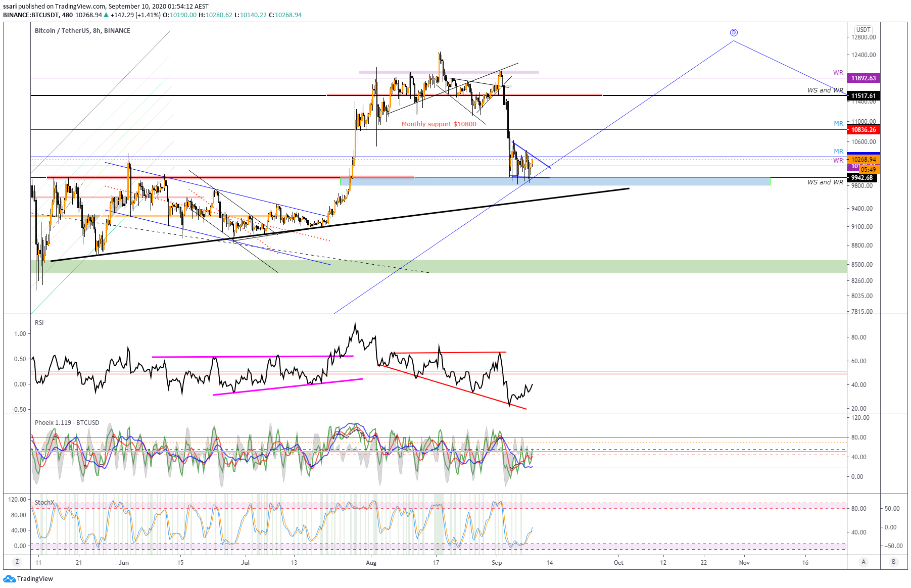This screenshot has height=588, width=911.
Task: Select the MR label beside 10836.26
Action: click(838, 124)
